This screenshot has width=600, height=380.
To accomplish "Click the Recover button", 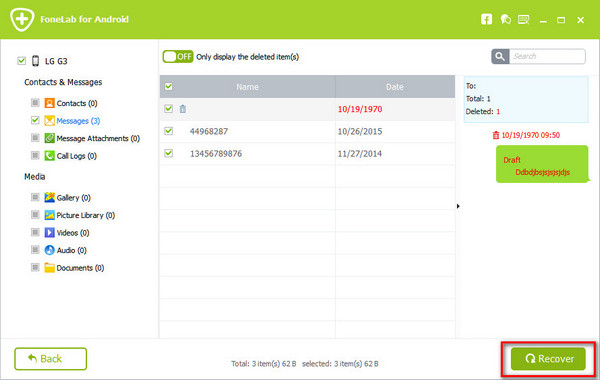I will click(x=548, y=359).
